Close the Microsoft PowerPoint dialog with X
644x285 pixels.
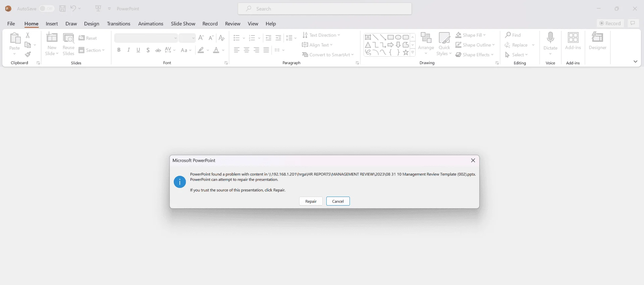(473, 160)
